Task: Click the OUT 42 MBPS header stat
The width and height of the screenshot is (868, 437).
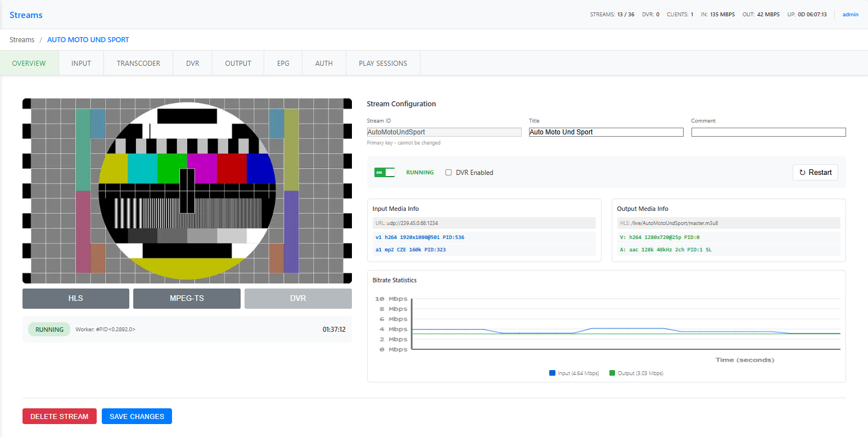Action: coord(761,15)
